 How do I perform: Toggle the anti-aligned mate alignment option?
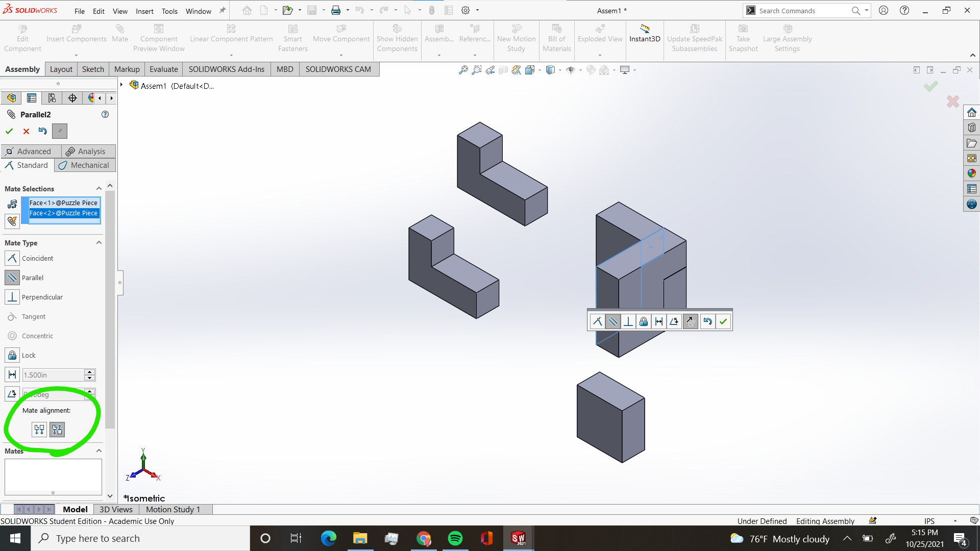click(x=57, y=429)
